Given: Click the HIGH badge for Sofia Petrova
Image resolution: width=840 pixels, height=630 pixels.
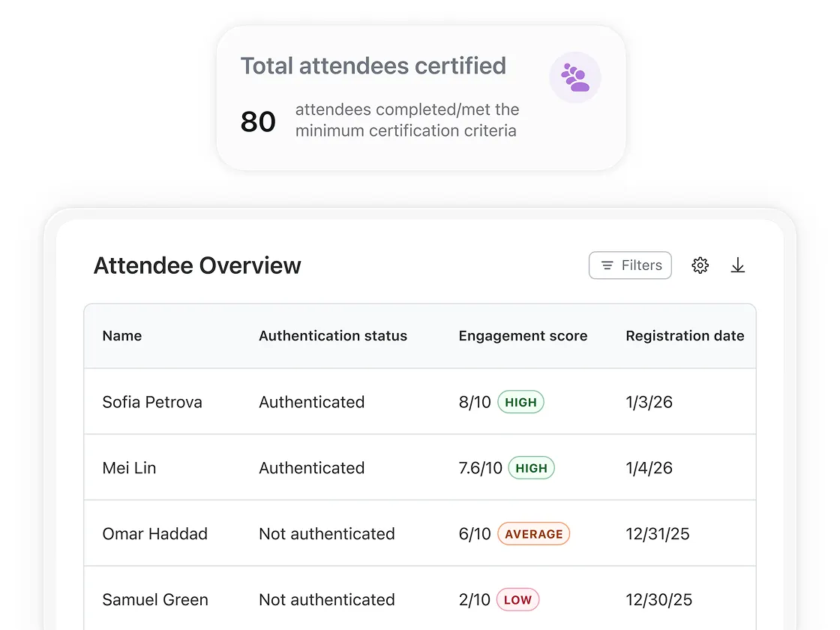Looking at the screenshot, I should click(x=520, y=402).
